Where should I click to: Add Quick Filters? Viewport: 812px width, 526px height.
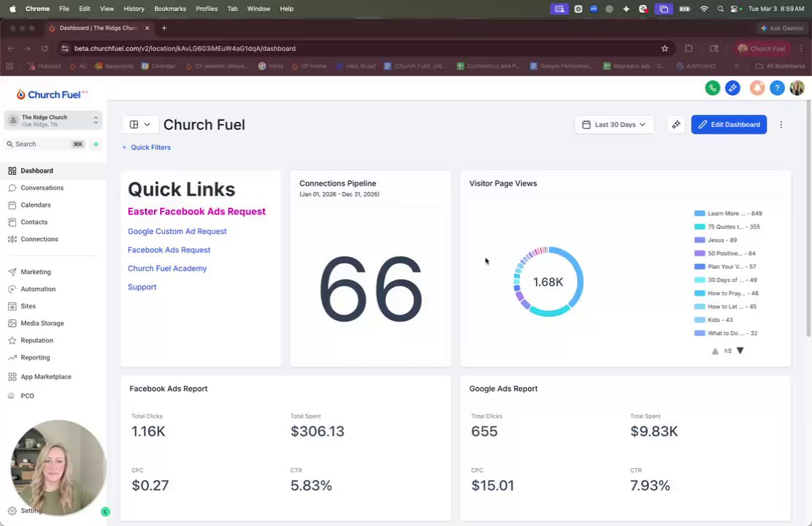(x=146, y=147)
